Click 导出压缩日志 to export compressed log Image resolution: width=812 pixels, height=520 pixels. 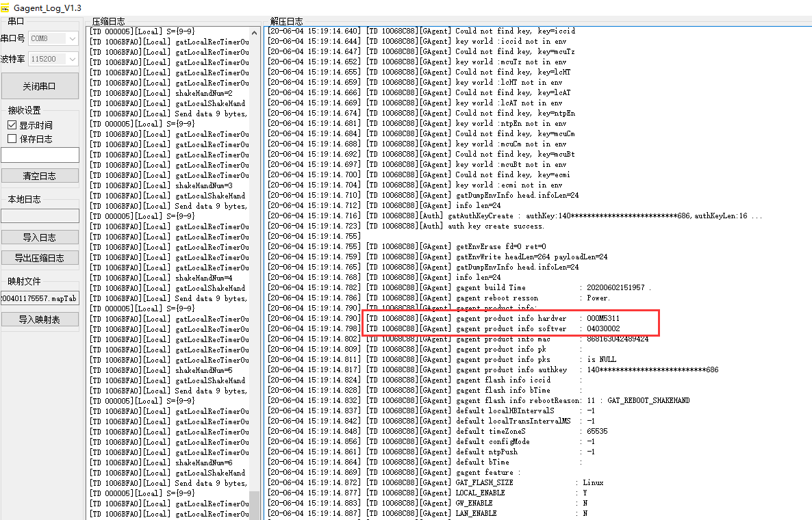click(x=40, y=258)
